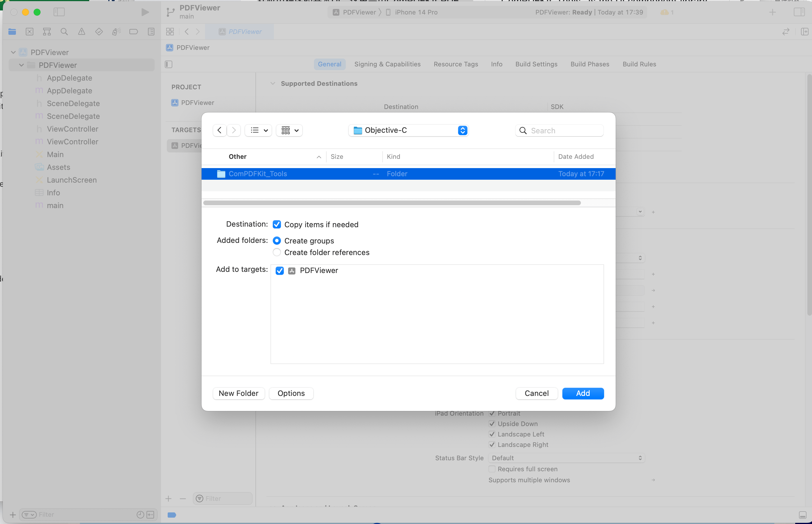Select the ComPDFKit_Tools folder row
The image size is (812, 524).
408,174
